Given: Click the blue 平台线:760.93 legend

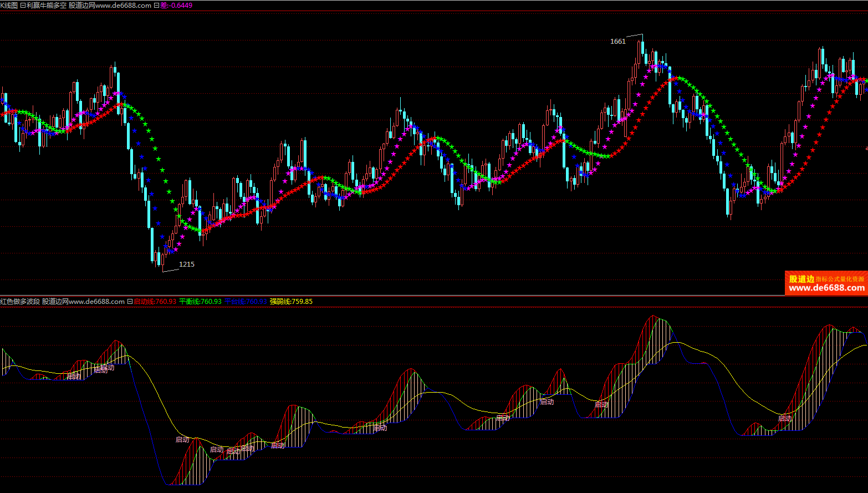Looking at the screenshot, I should point(246,302).
